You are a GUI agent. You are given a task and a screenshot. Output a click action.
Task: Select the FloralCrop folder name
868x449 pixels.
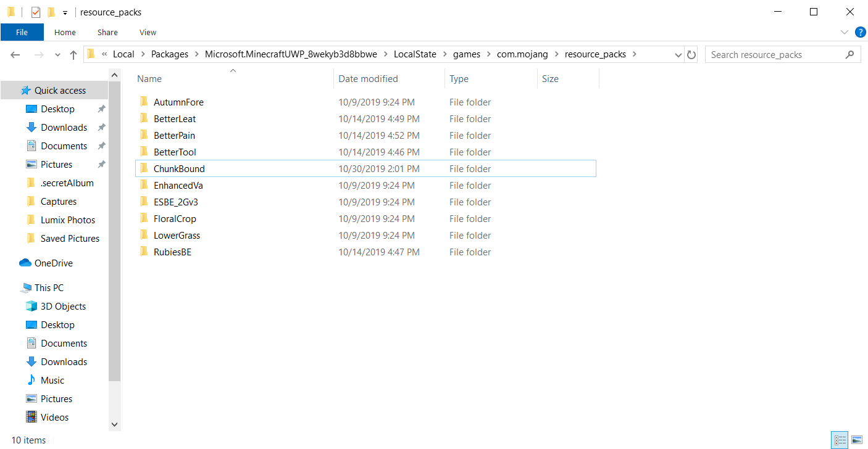point(175,218)
